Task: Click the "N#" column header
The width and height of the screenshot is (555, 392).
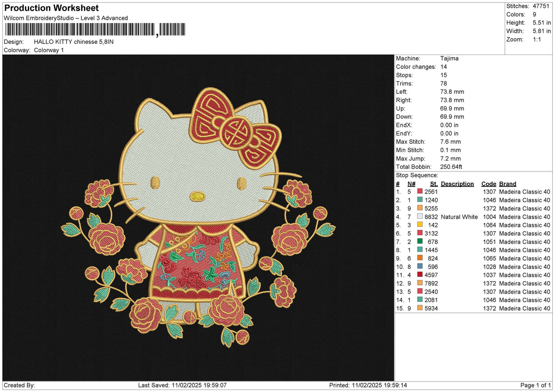Action: tap(412, 184)
